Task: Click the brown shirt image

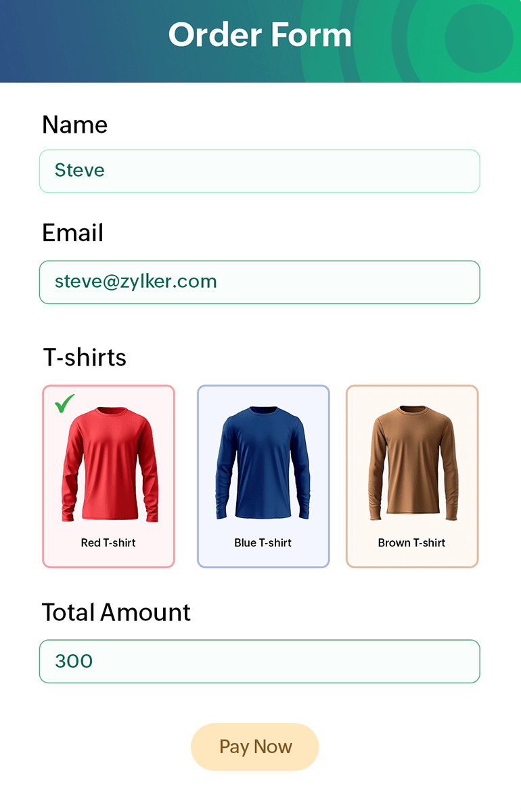Action: pyautogui.click(x=412, y=463)
